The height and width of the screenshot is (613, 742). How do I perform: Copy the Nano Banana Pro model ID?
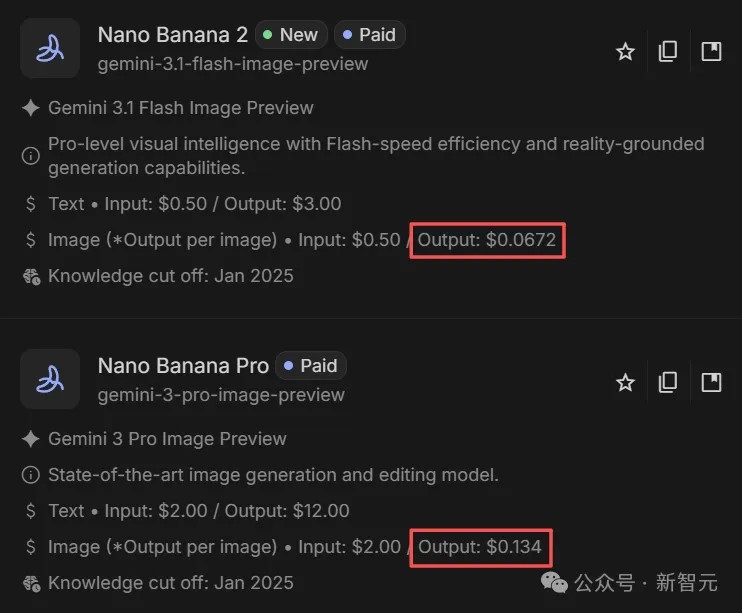point(668,382)
